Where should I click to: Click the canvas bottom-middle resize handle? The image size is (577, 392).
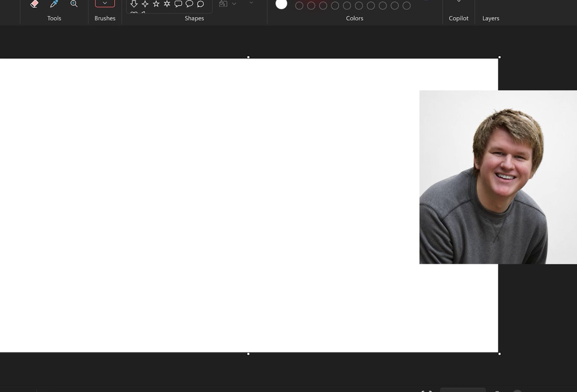[248, 354]
